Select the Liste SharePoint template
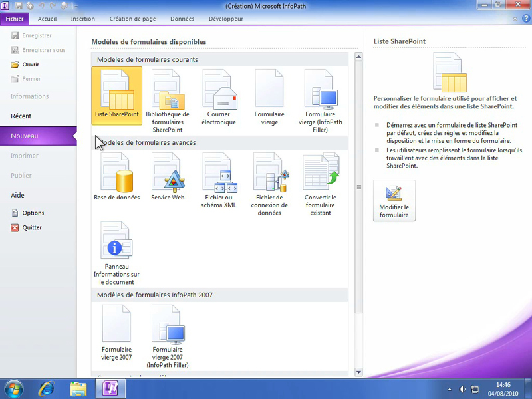The width and height of the screenshot is (532, 399). [117, 96]
